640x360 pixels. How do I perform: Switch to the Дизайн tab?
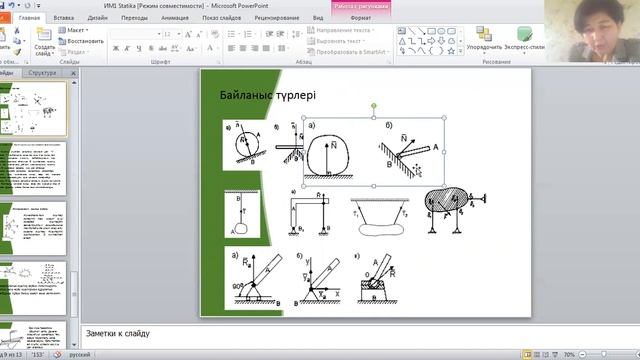[98, 18]
